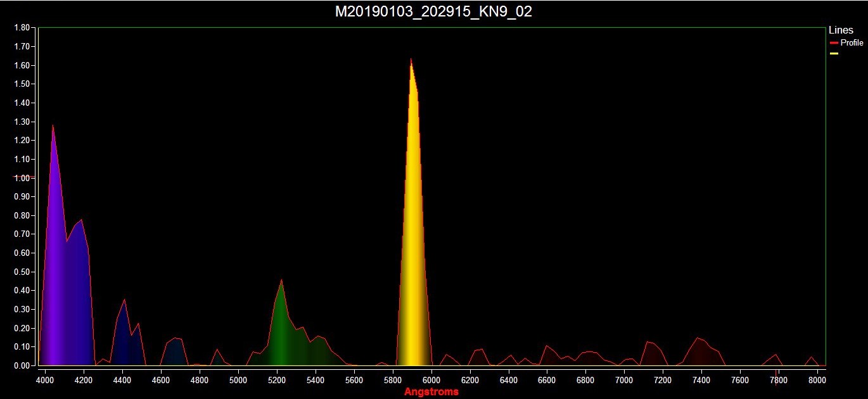Click the 0.00 y-axis tick label

(22, 365)
